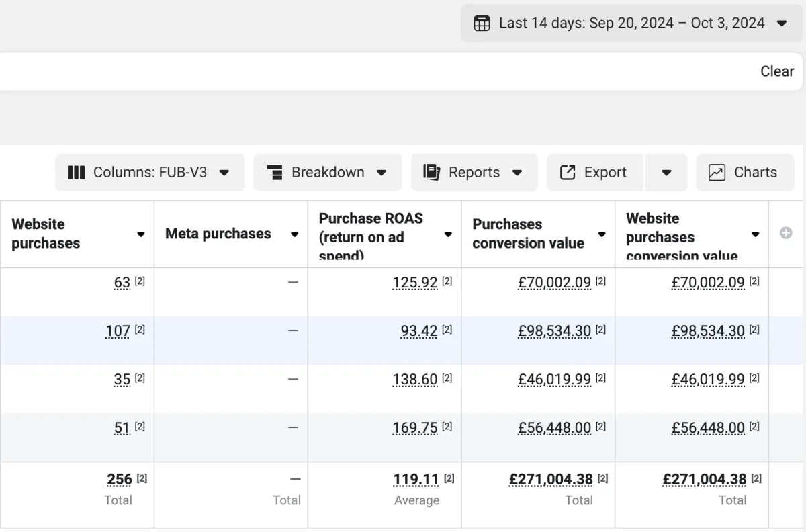
Task: Open Purchases conversion value column menu arrow
Action: [602, 234]
